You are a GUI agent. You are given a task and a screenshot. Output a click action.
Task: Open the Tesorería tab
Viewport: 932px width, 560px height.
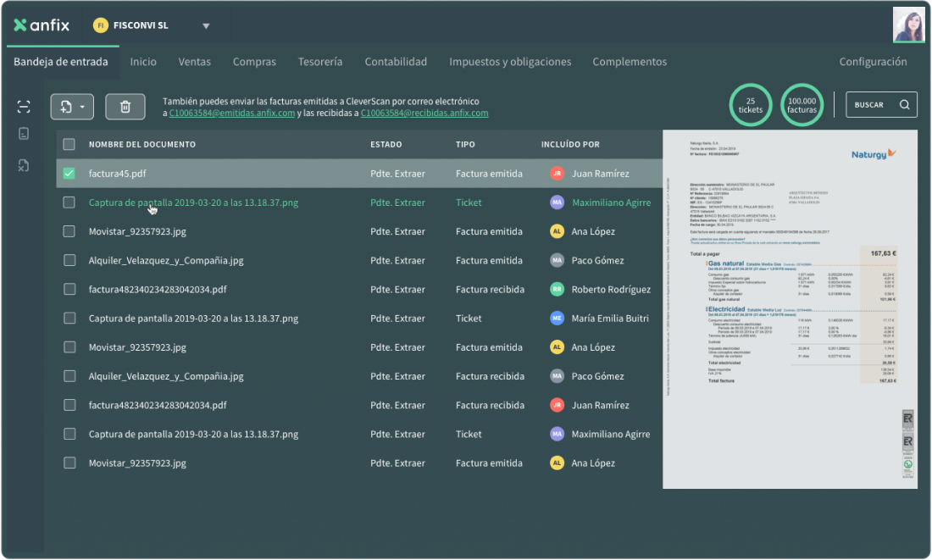click(x=319, y=62)
